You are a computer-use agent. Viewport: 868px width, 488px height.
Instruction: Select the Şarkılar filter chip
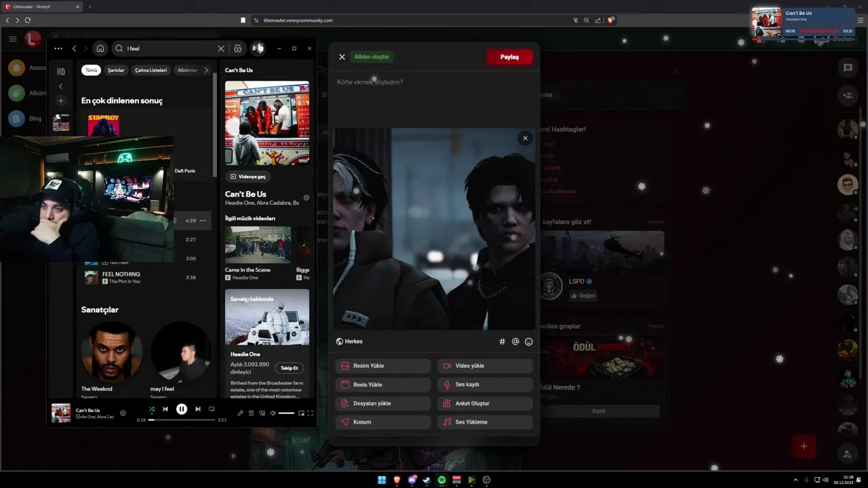click(116, 70)
